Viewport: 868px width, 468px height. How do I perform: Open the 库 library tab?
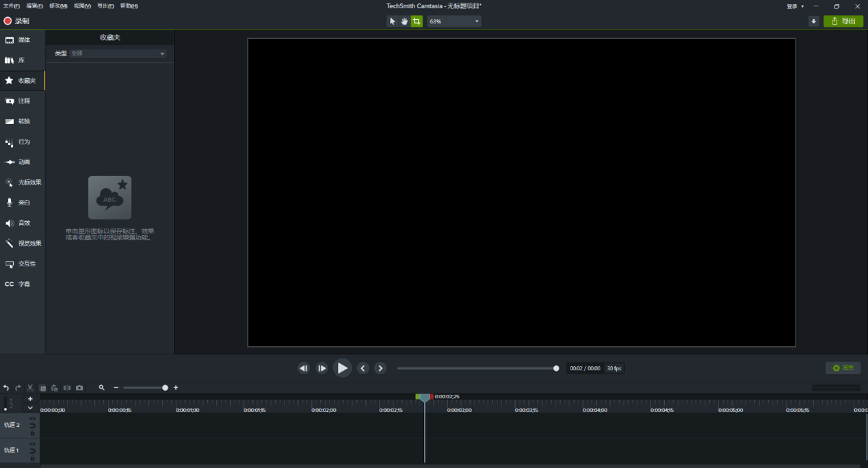point(23,60)
